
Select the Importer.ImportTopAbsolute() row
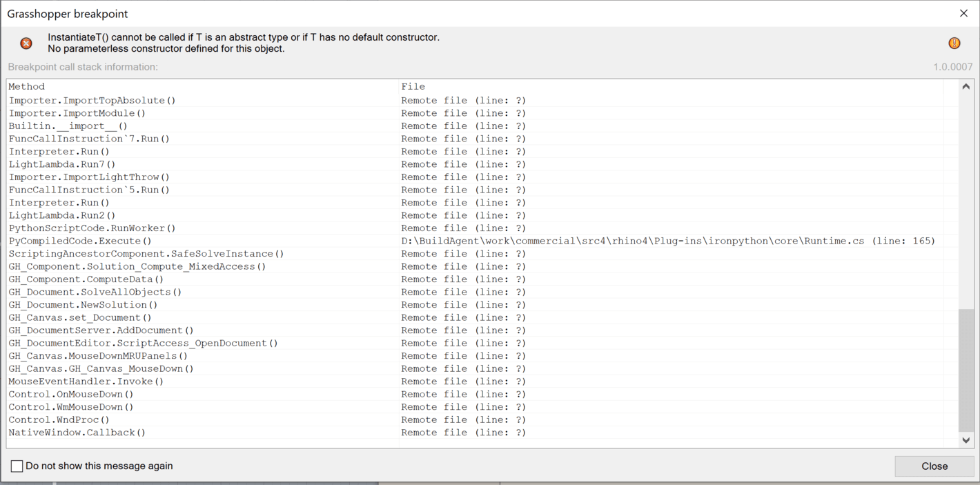[x=475, y=101]
